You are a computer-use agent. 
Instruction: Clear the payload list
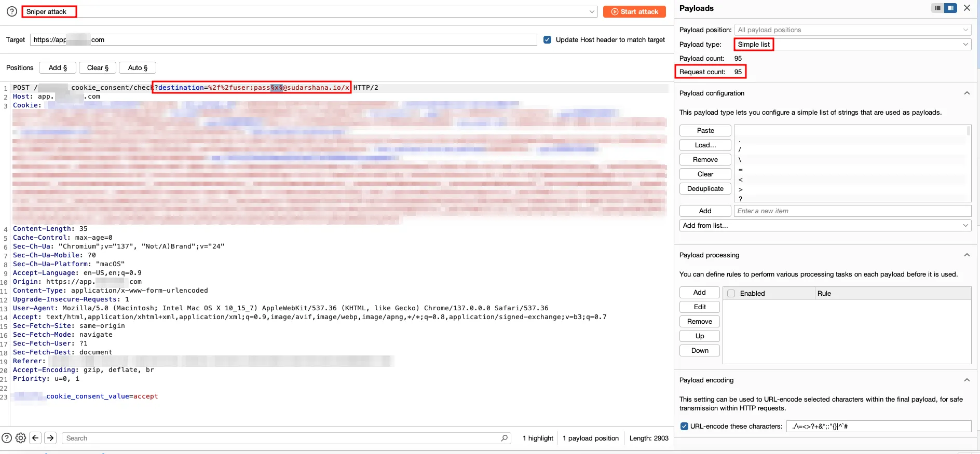[x=705, y=174]
